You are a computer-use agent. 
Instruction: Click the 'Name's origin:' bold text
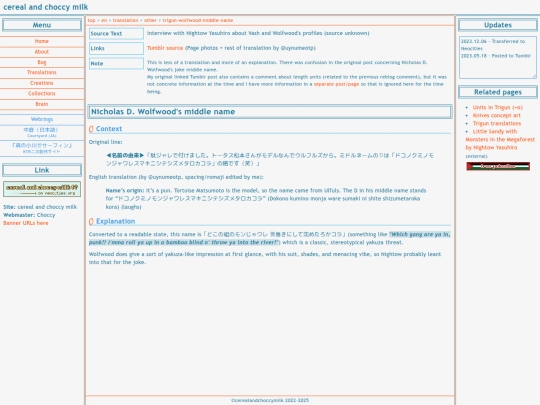125,191
